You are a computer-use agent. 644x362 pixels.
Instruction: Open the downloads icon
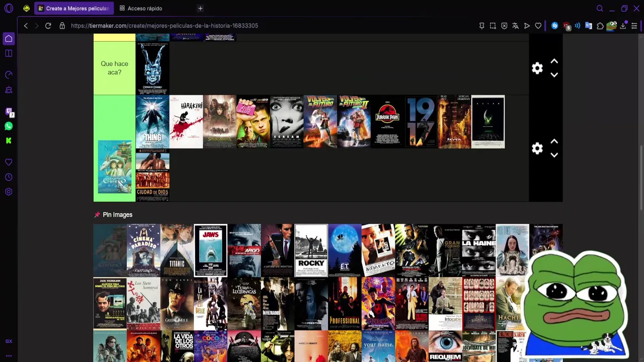623,26
